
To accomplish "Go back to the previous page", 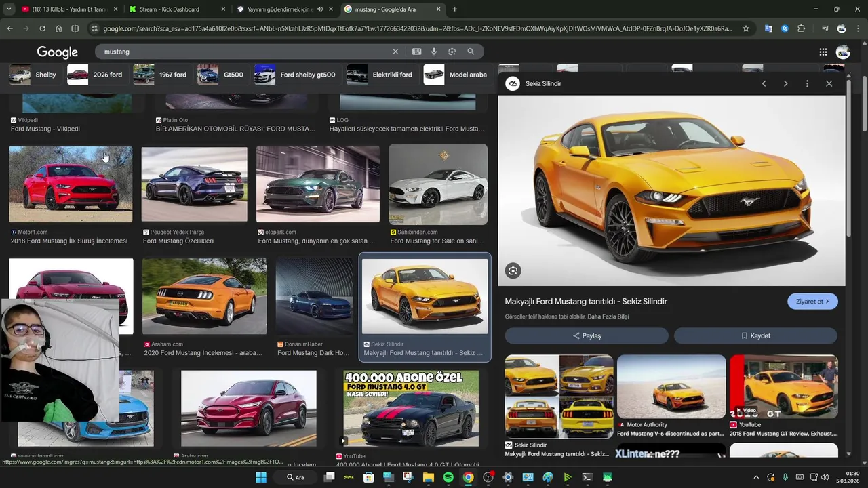I will (9, 28).
